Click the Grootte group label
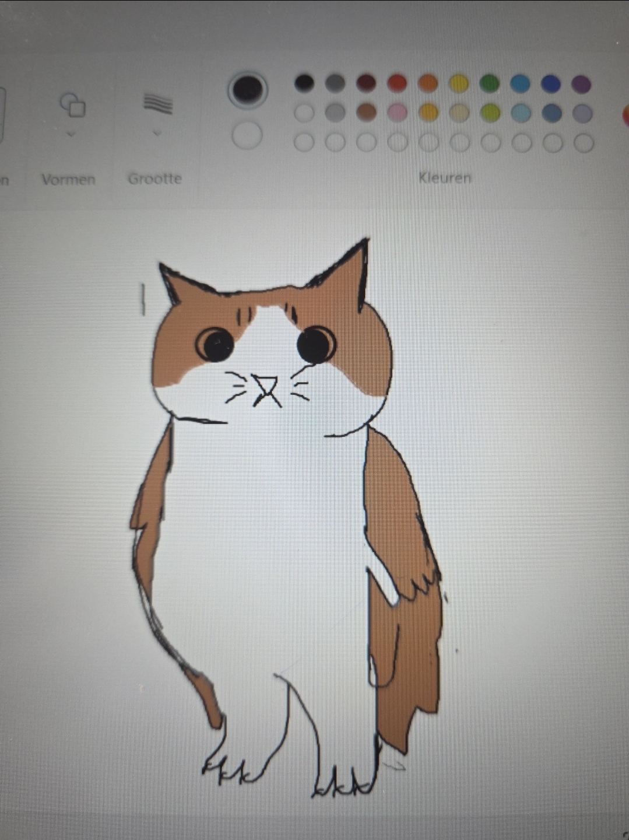 pyautogui.click(x=154, y=178)
